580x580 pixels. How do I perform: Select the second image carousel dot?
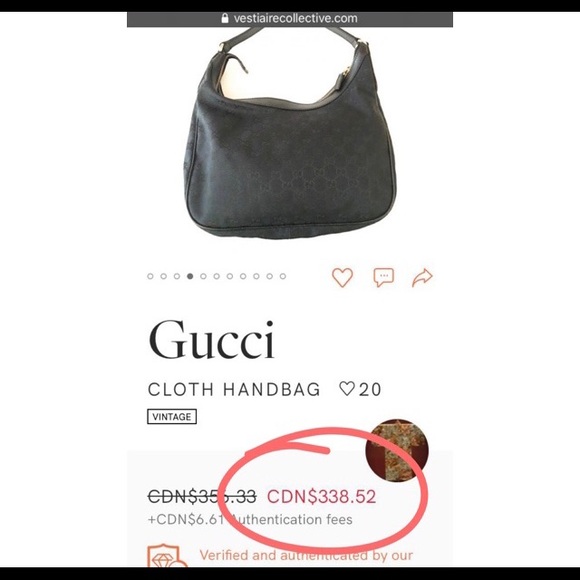click(x=163, y=276)
